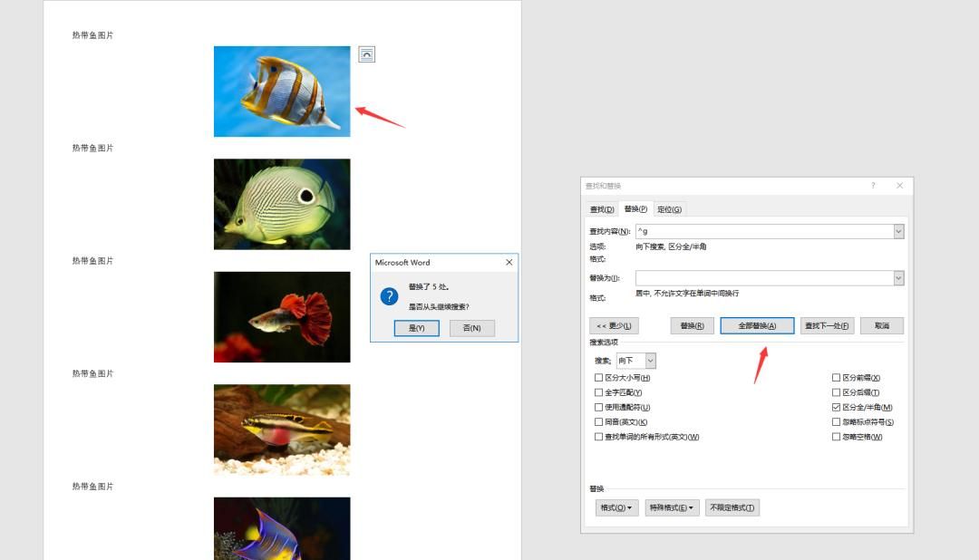Tick 忽略标点符号(S) checkbox
Viewport: 979px width, 560px height.
coord(836,422)
